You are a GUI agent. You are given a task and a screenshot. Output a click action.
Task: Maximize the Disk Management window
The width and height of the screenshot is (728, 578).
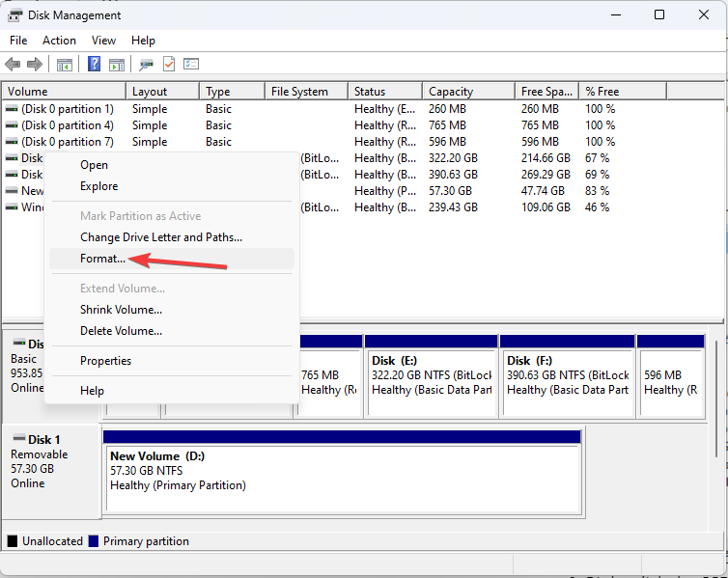(x=658, y=14)
